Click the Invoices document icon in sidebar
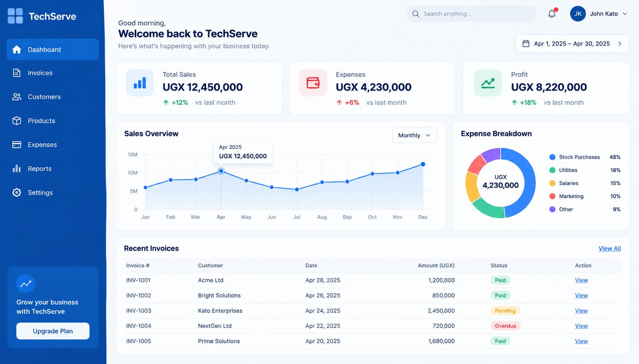 [17, 73]
